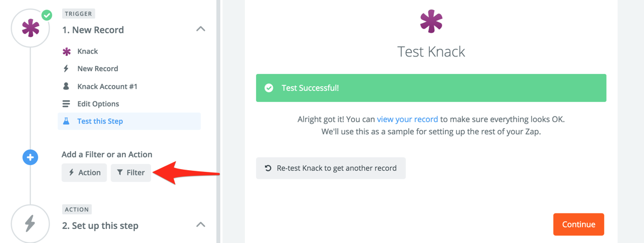Click the purple Knack trigger step icon
This screenshot has height=243, width=644.
[30, 28]
